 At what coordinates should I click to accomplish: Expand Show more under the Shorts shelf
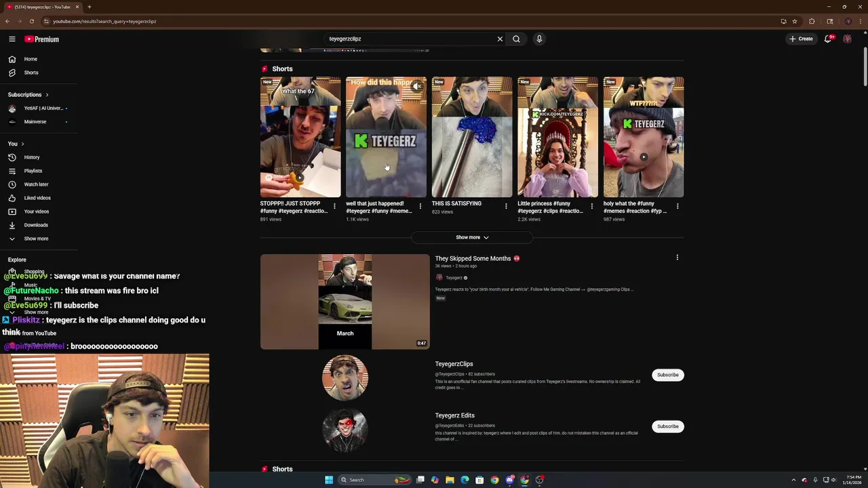pyautogui.click(x=472, y=237)
